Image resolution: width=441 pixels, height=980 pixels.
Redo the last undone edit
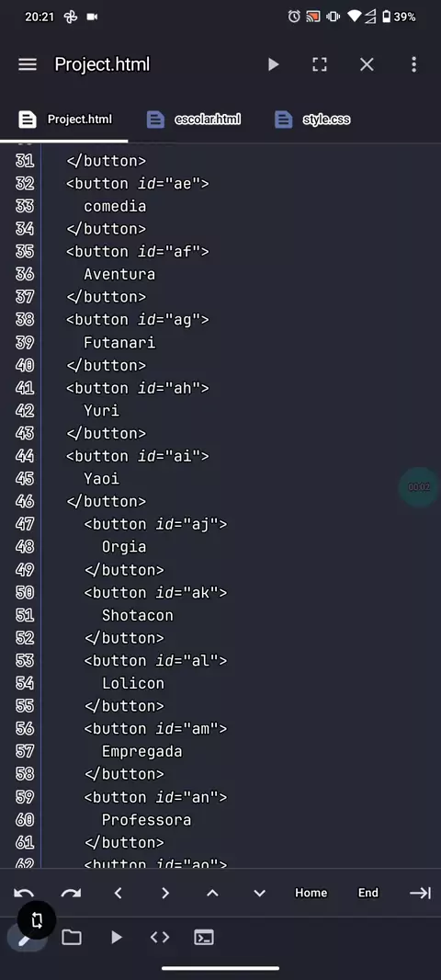[72, 894]
